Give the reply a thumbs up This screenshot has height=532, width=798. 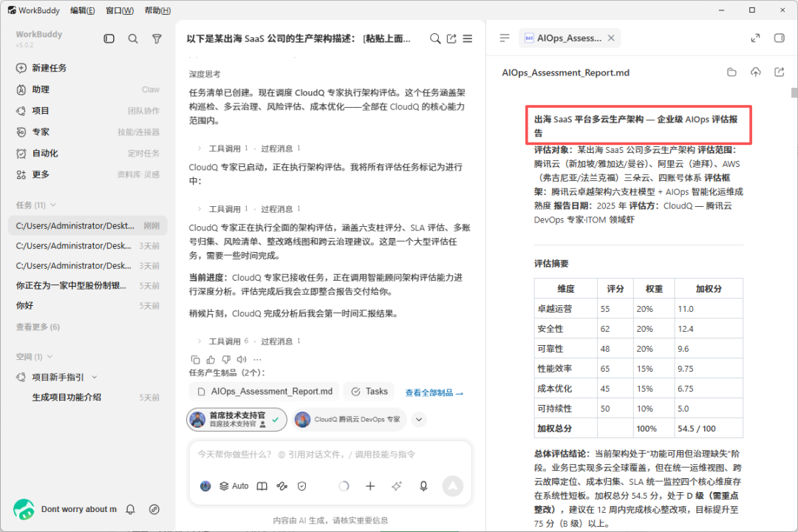(211, 359)
